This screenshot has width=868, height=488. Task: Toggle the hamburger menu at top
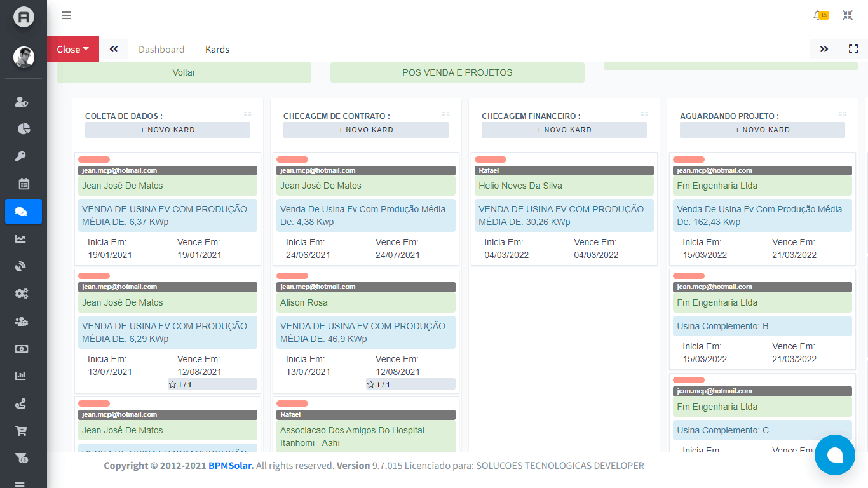click(x=67, y=16)
